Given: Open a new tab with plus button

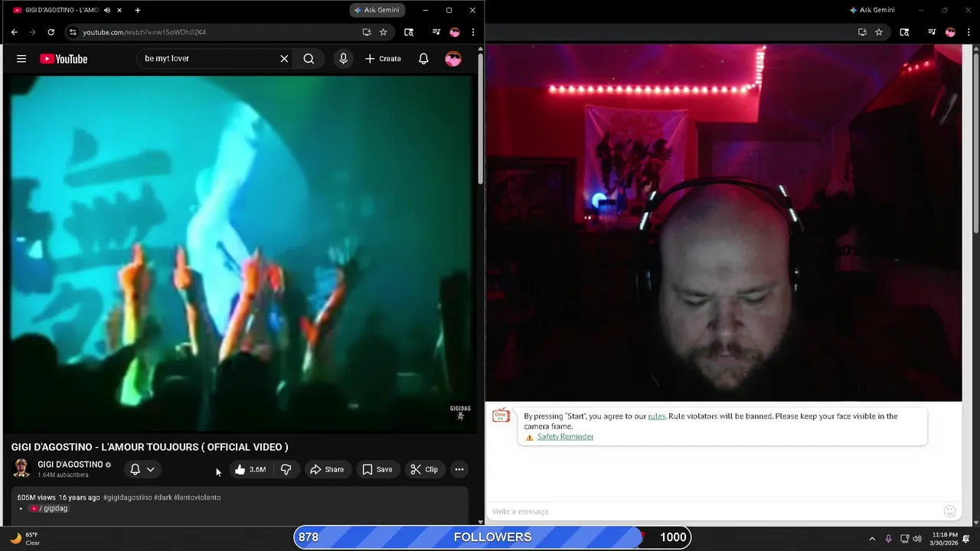Looking at the screenshot, I should tap(138, 10).
